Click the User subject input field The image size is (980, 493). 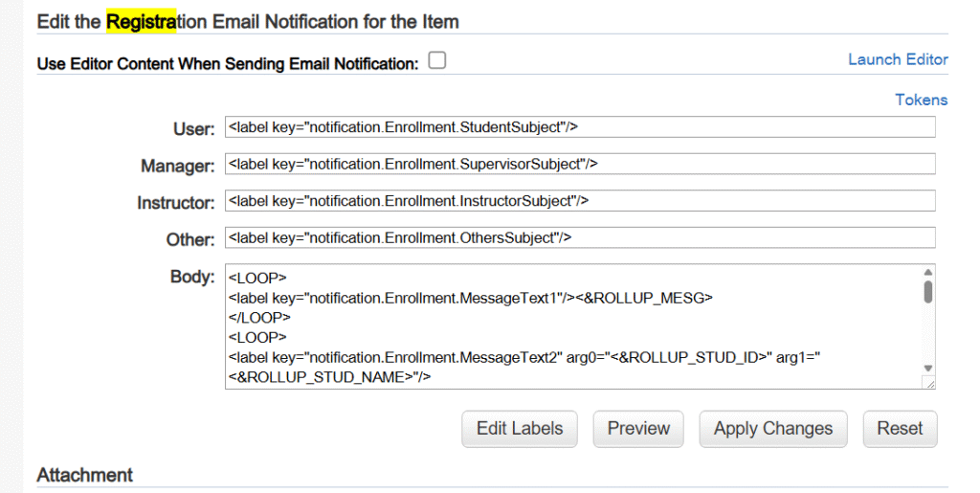579,127
